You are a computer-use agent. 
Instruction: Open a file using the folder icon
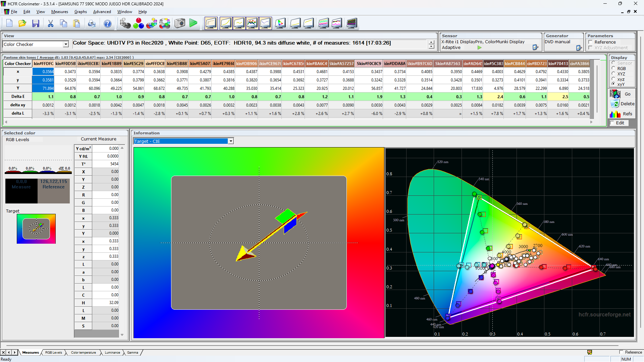[22, 23]
